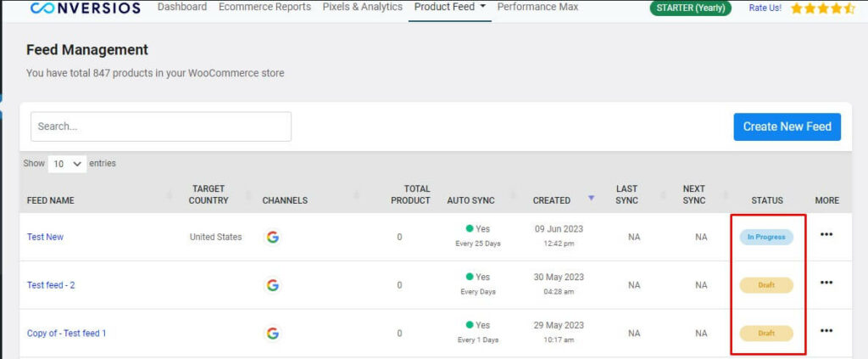Click the Create New Feed button

point(787,126)
